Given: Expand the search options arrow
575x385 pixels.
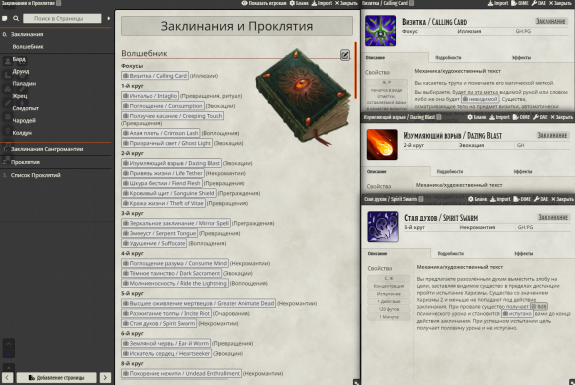Looking at the screenshot, I should [109, 18].
